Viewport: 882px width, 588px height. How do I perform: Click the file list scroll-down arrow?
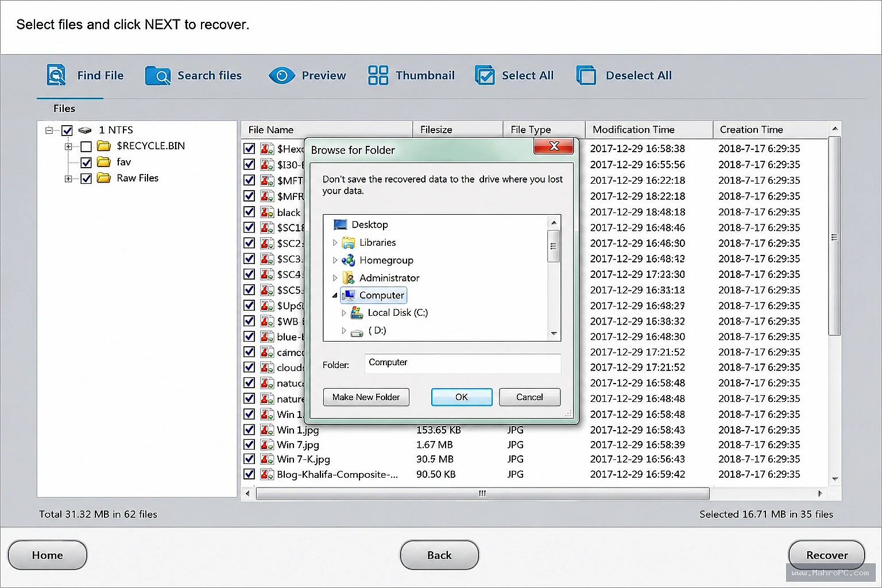835,479
